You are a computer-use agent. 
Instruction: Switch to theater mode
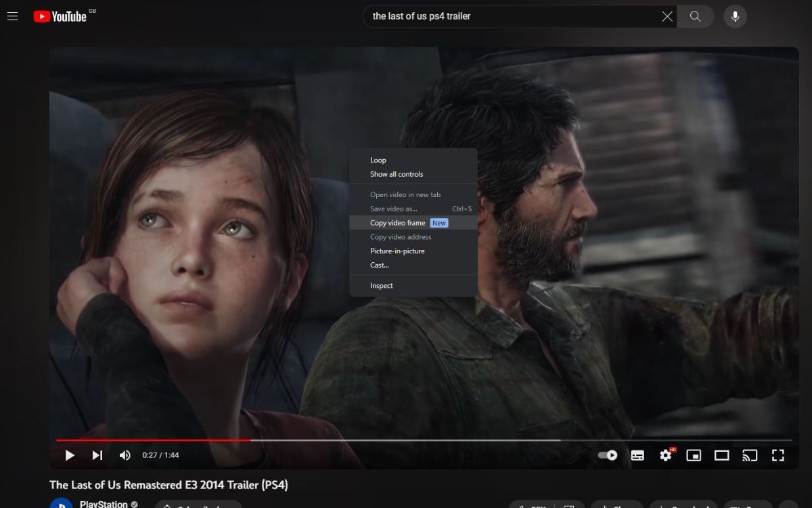click(x=722, y=455)
